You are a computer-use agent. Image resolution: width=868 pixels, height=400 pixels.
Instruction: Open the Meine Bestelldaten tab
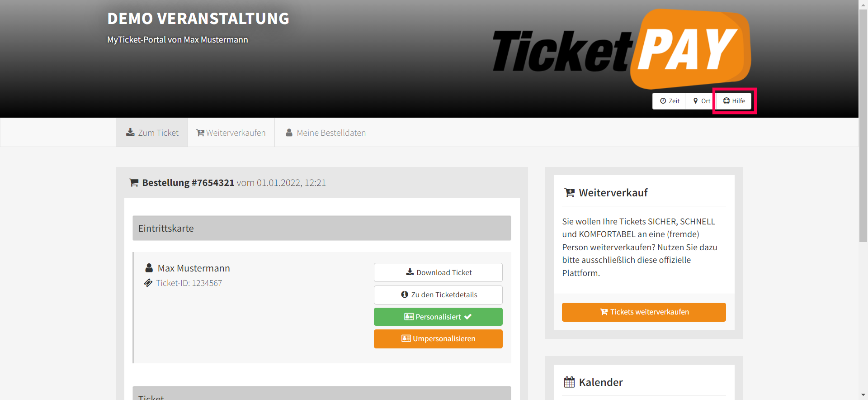point(325,133)
